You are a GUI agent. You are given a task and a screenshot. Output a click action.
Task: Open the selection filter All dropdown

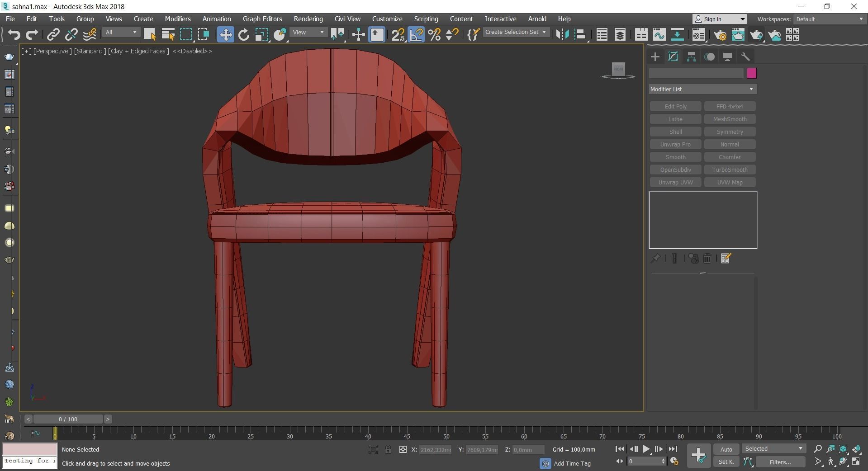click(x=120, y=33)
